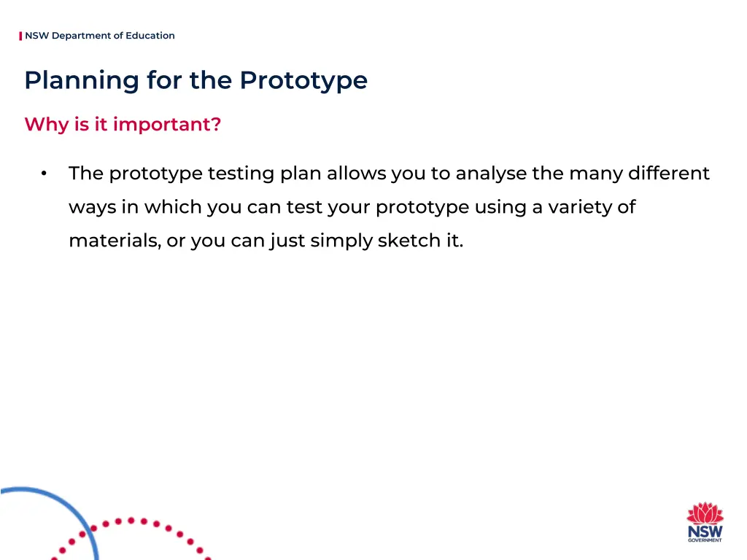
Task: Click the red waratah flower logo
Action: click(705, 513)
